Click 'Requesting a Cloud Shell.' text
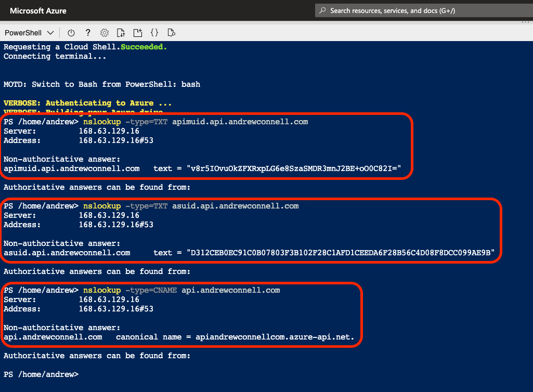The image size is (533, 392). tap(62, 47)
